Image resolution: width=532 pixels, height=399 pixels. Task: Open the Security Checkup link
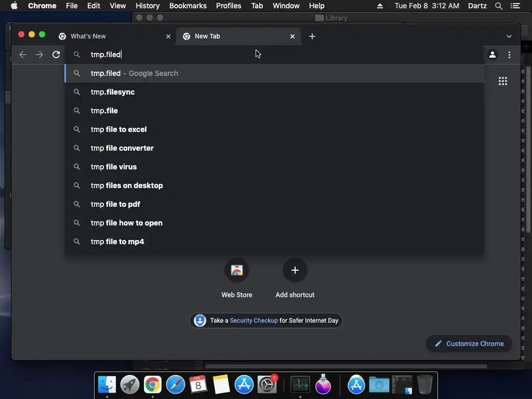tap(254, 321)
